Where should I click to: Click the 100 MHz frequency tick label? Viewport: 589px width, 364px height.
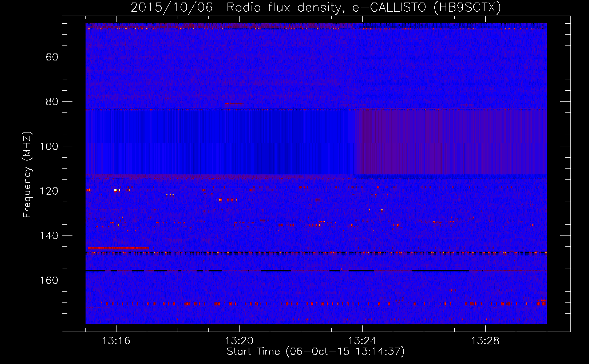49,146
